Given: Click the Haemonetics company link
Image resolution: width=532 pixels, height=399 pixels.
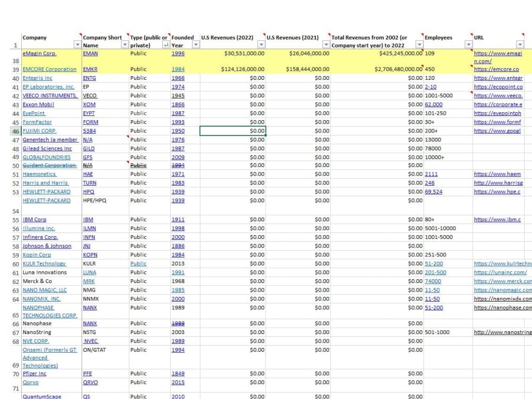Looking at the screenshot, I should pyautogui.click(x=39, y=174).
